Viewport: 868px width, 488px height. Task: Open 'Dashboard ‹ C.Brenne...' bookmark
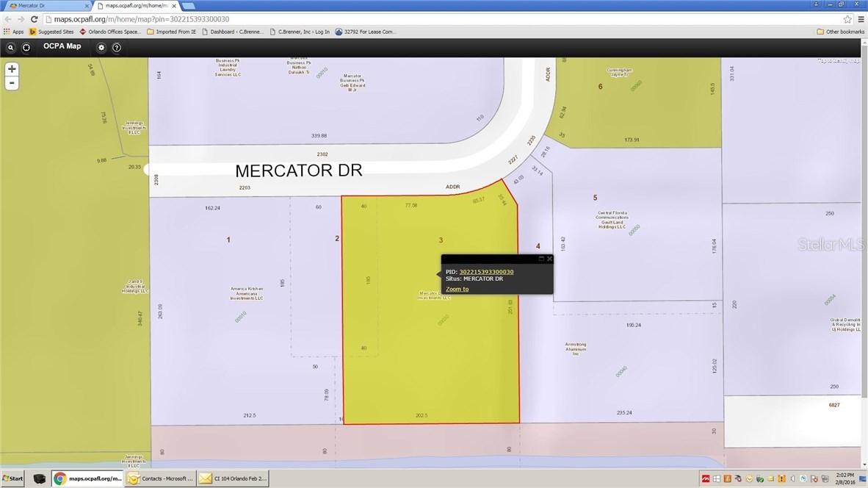(x=233, y=32)
